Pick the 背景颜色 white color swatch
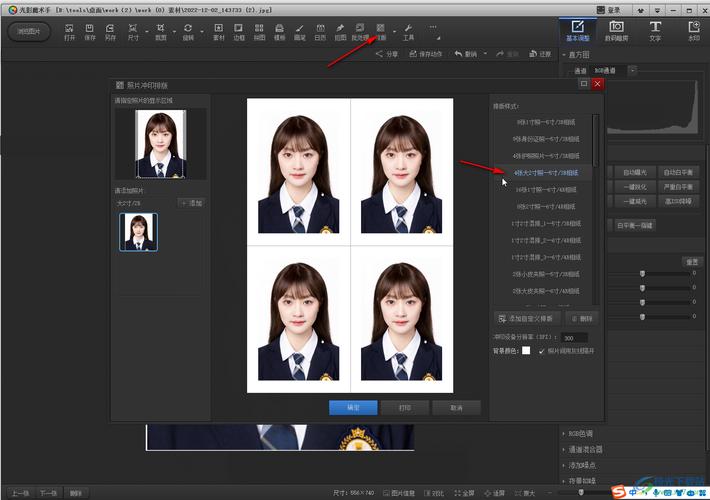 pos(526,351)
